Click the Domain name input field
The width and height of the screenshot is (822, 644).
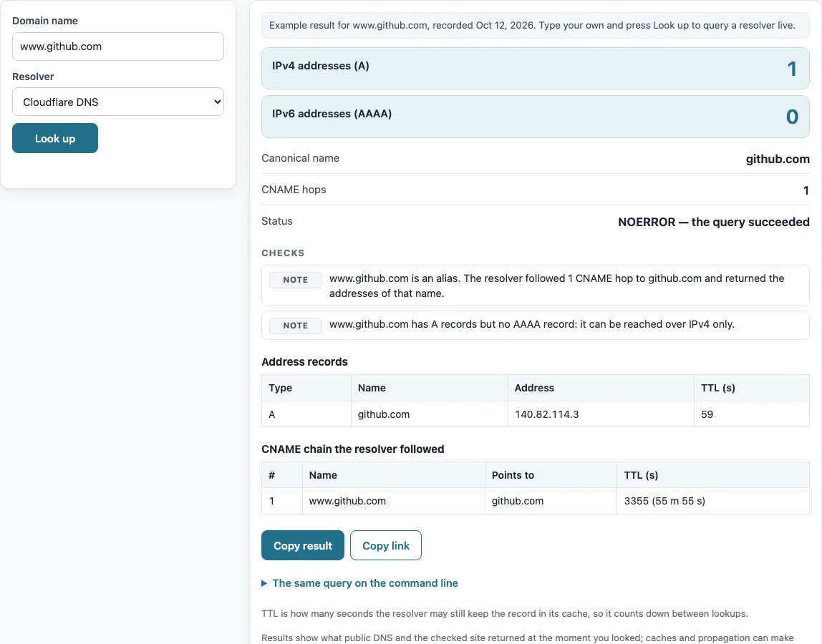[x=118, y=47]
